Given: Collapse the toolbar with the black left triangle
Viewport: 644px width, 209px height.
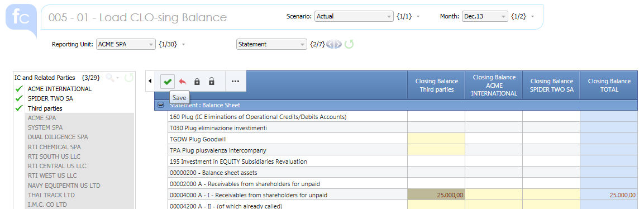Looking at the screenshot, I should (x=150, y=81).
